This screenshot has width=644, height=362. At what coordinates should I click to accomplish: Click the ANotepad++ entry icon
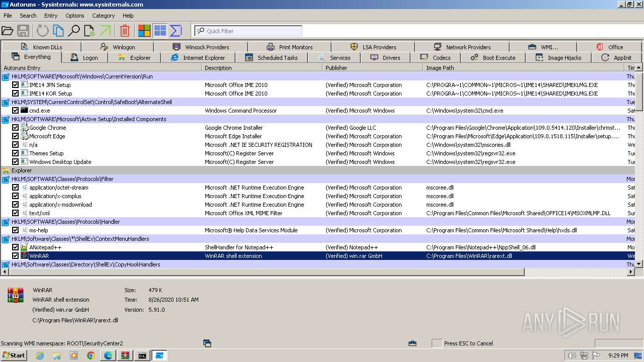tap(24, 247)
